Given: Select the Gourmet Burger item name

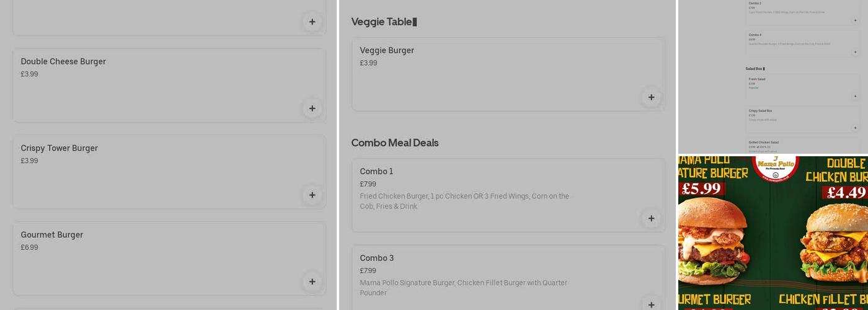Looking at the screenshot, I should pos(52,235).
